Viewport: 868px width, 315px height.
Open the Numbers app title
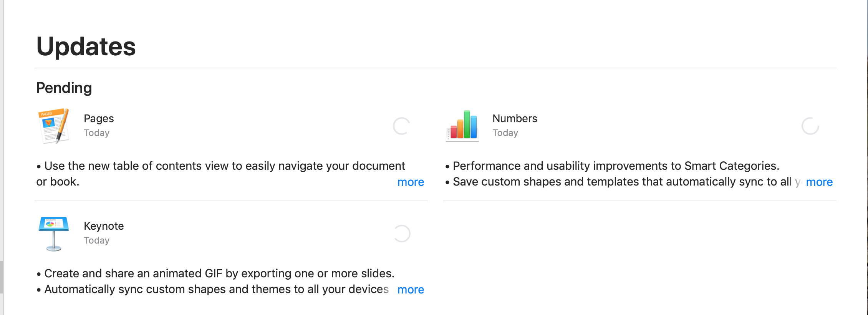[515, 119]
